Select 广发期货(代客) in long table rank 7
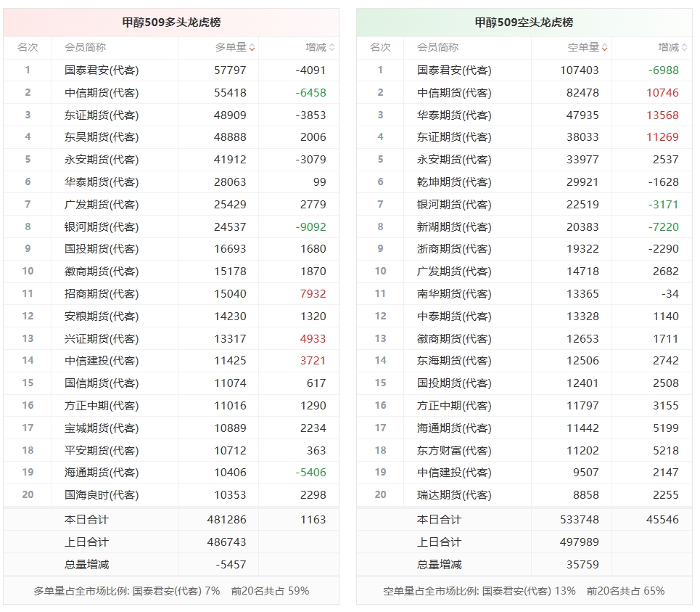This screenshot has width=700, height=612. click(x=102, y=204)
